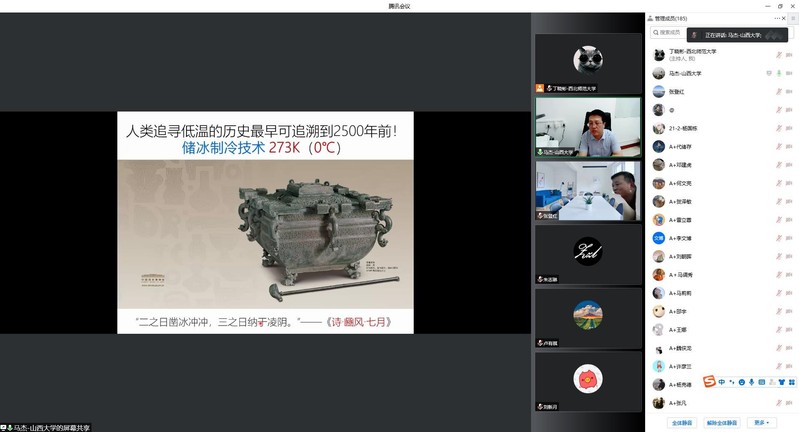This screenshot has width=799, height=432.
Task: Select 丁晓彬-西北师范大学 host entry in list
Action: pos(700,56)
